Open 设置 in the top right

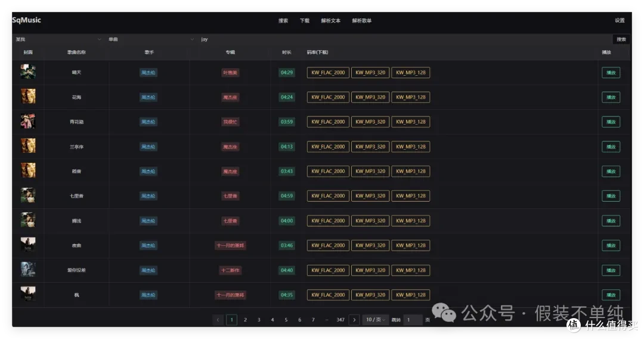(620, 20)
